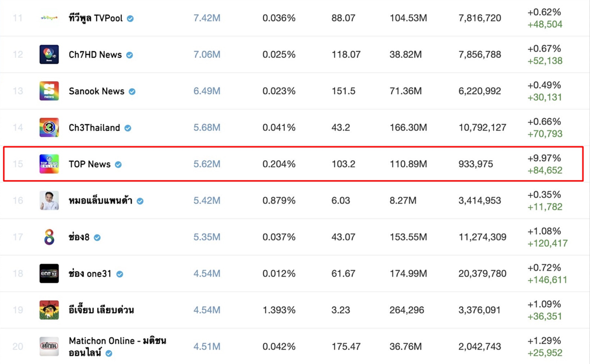Select the 1.393% engagement value

tap(279, 310)
